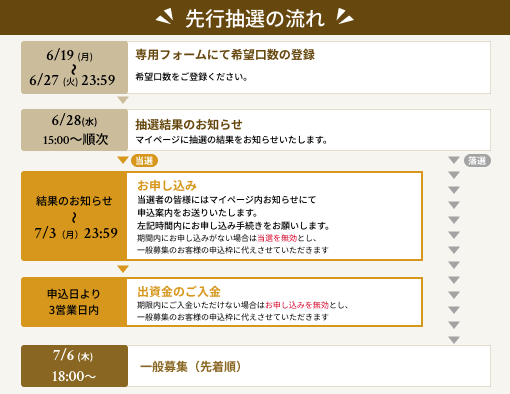510x394 pixels.
Task: Click the 7/6 (木) 18:00 date box
Action: click(74, 366)
